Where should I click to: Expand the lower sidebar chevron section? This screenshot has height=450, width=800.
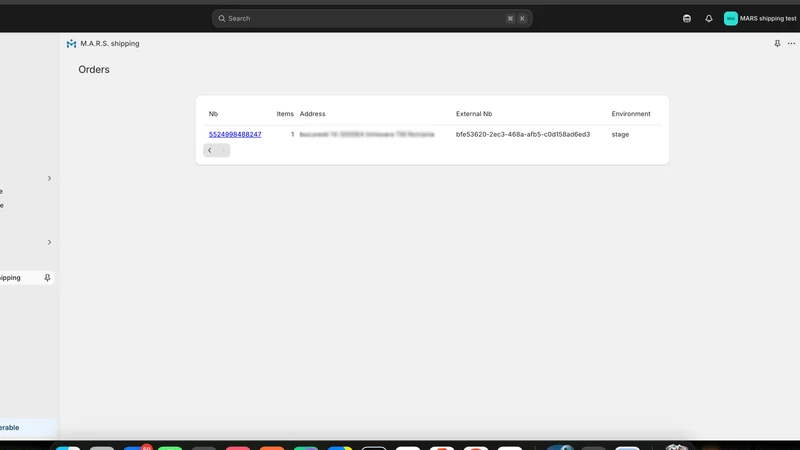(x=49, y=242)
